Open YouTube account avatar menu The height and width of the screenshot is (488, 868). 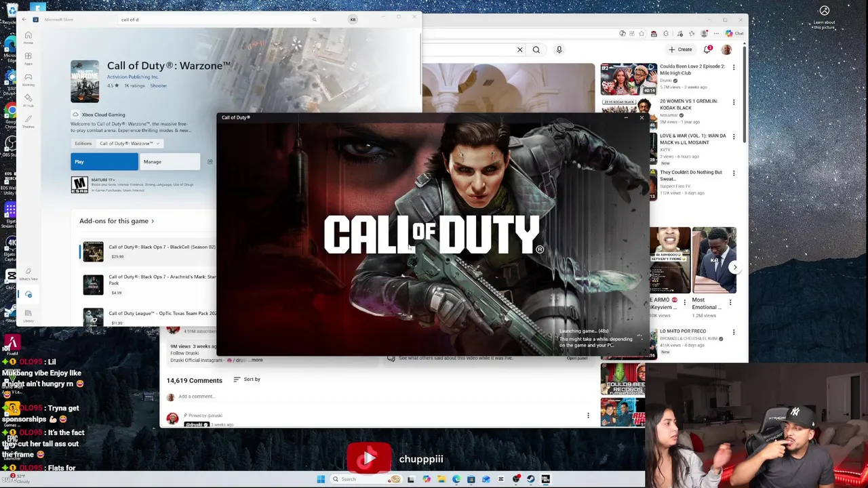[726, 49]
